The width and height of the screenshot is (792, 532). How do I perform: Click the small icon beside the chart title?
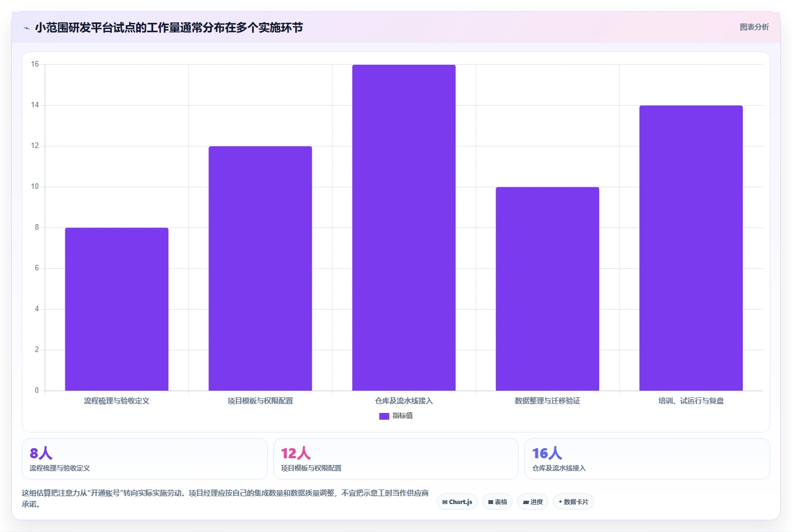[26, 28]
